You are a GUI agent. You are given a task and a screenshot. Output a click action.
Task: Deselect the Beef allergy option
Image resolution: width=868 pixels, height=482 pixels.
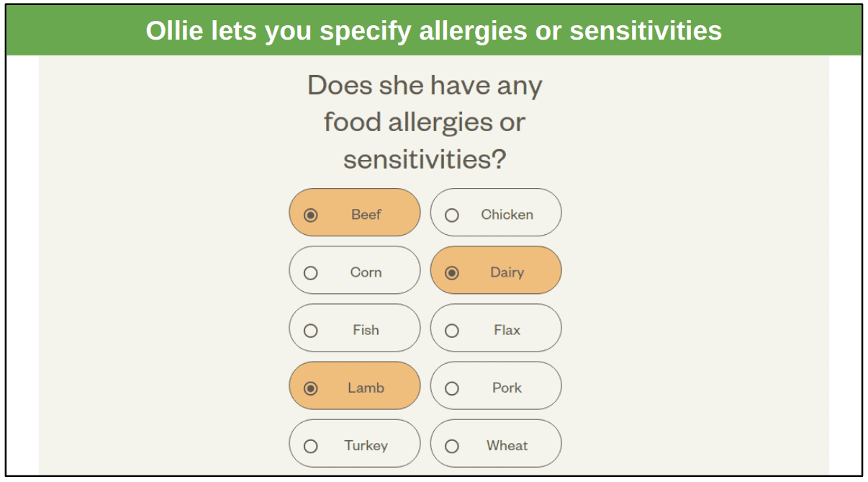point(354,213)
